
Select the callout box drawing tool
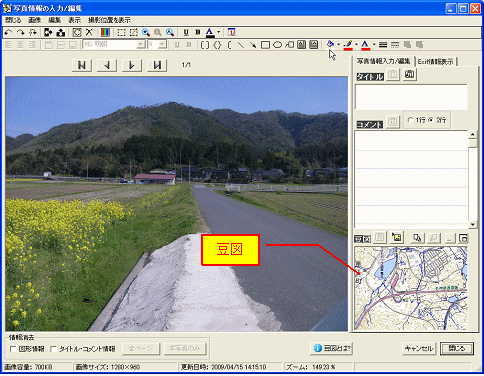tap(289, 44)
